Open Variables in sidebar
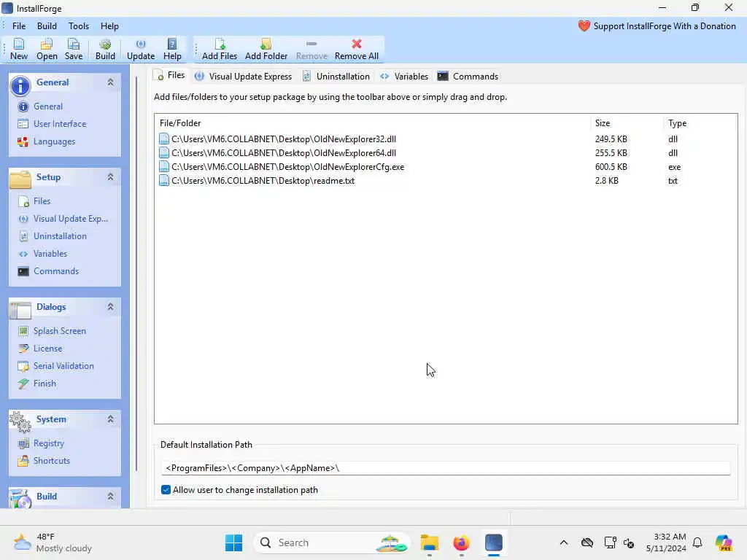The image size is (747, 560). (50, 254)
